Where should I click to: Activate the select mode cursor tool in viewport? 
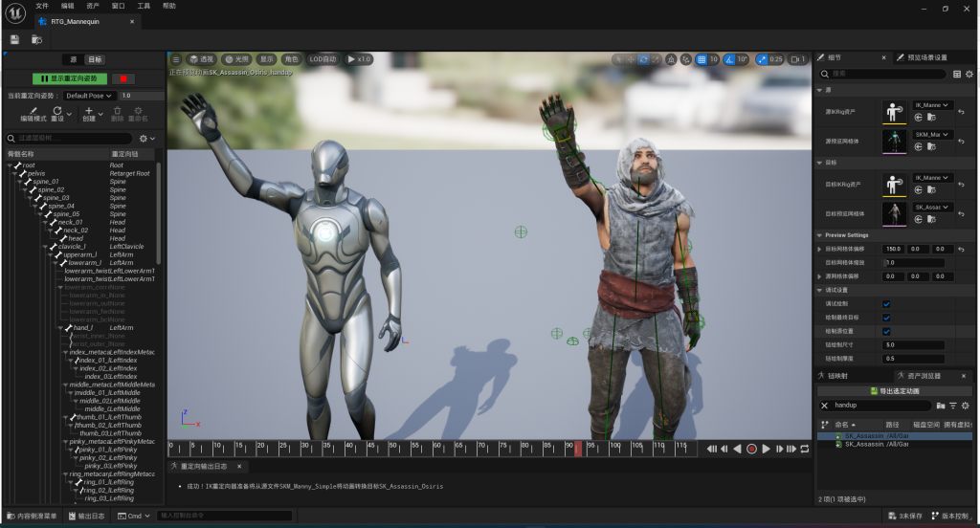point(618,59)
